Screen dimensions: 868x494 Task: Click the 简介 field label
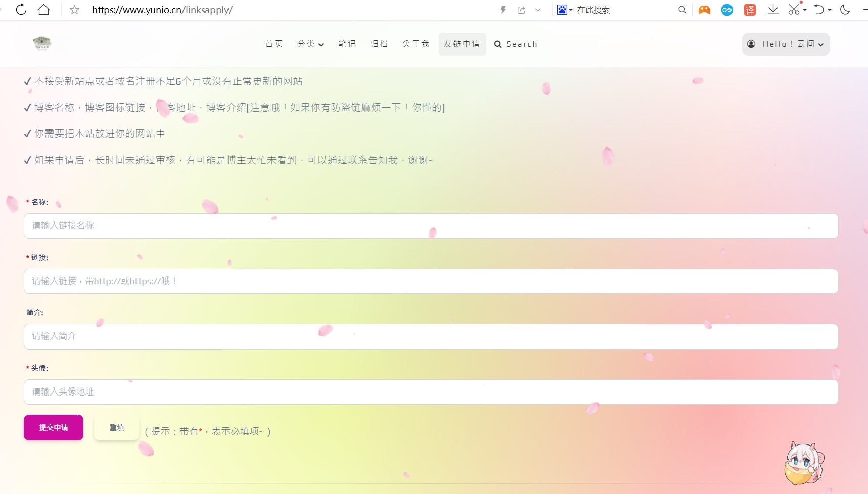pyautogui.click(x=35, y=313)
